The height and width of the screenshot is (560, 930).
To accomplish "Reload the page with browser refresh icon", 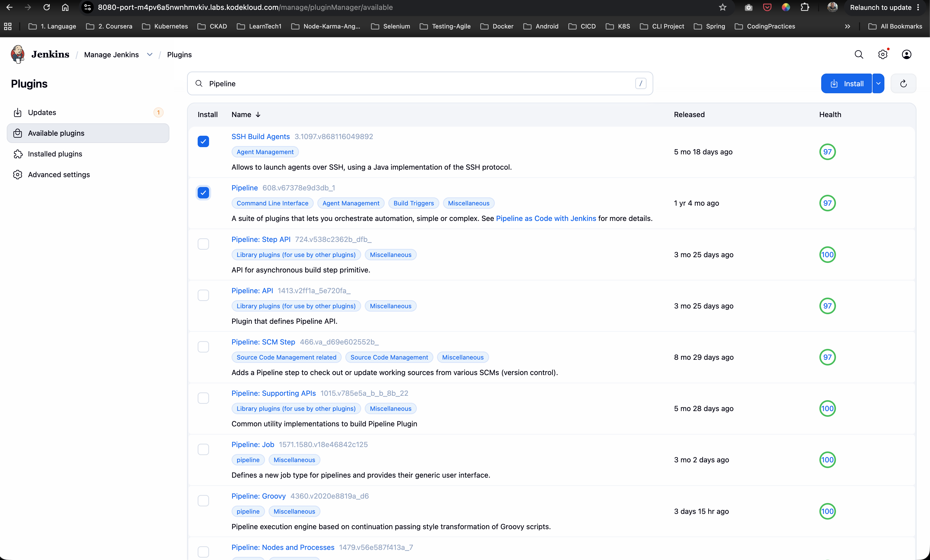I will (x=46, y=7).
